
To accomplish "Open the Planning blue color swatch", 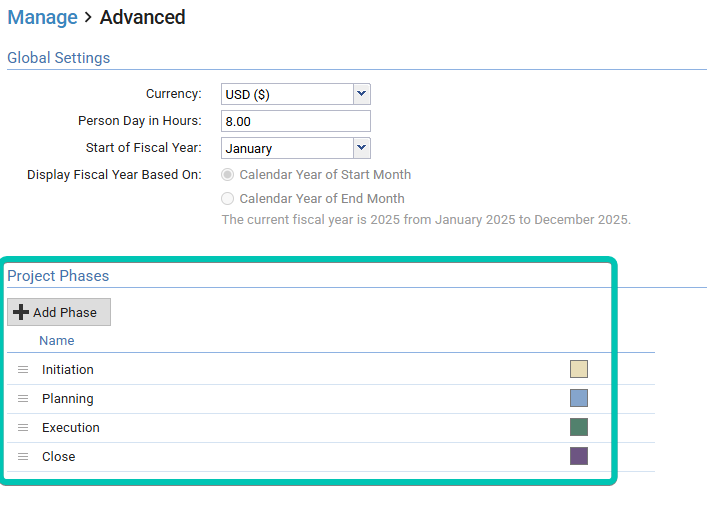I will 579,398.
